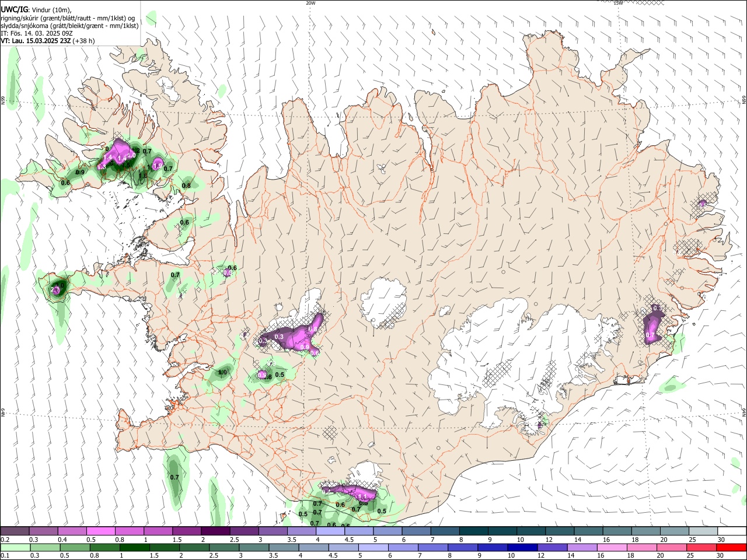The width and height of the screenshot is (747, 560).
Task: Click the white 30 swatch ending the snow scale
Action: pyautogui.click(x=732, y=531)
